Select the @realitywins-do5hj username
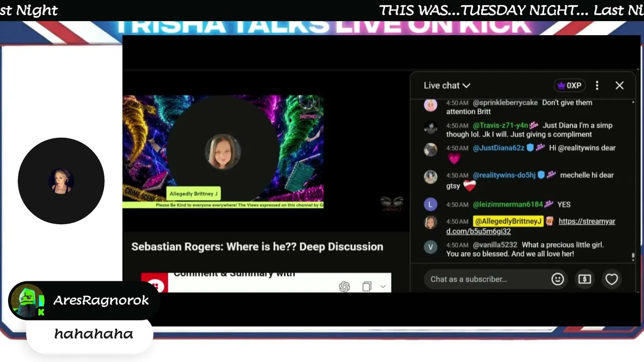Image resolution: width=644 pixels, height=362 pixels. pyautogui.click(x=504, y=175)
